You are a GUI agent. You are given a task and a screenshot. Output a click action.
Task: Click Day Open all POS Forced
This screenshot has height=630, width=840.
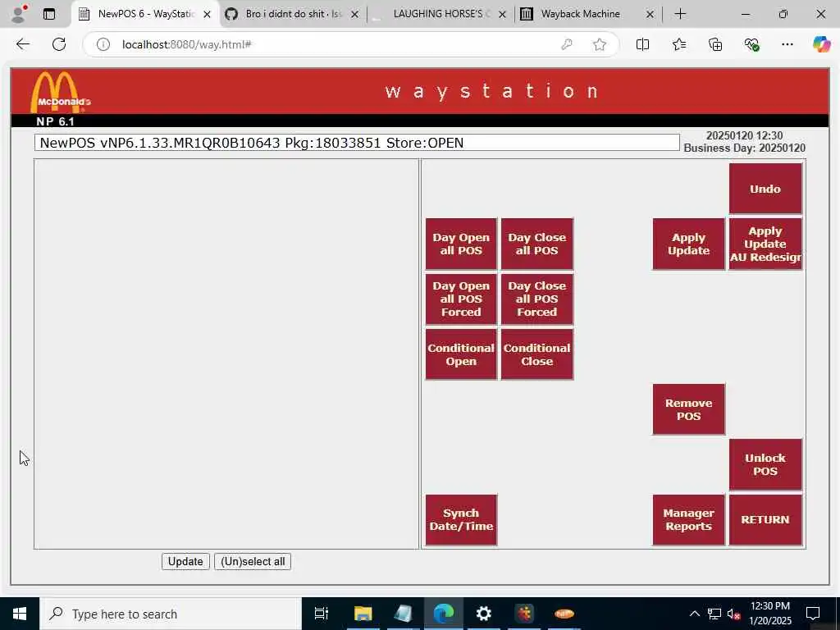coord(461,299)
